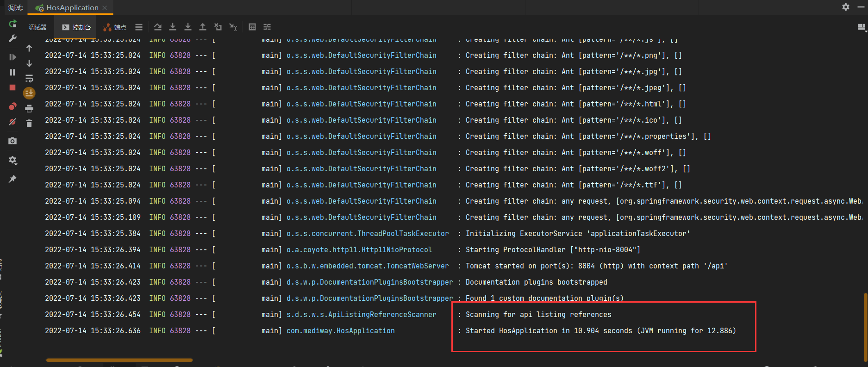Screen dimensions: 868x367
Task: Toggle scroll to end of console
Action: coord(29,93)
